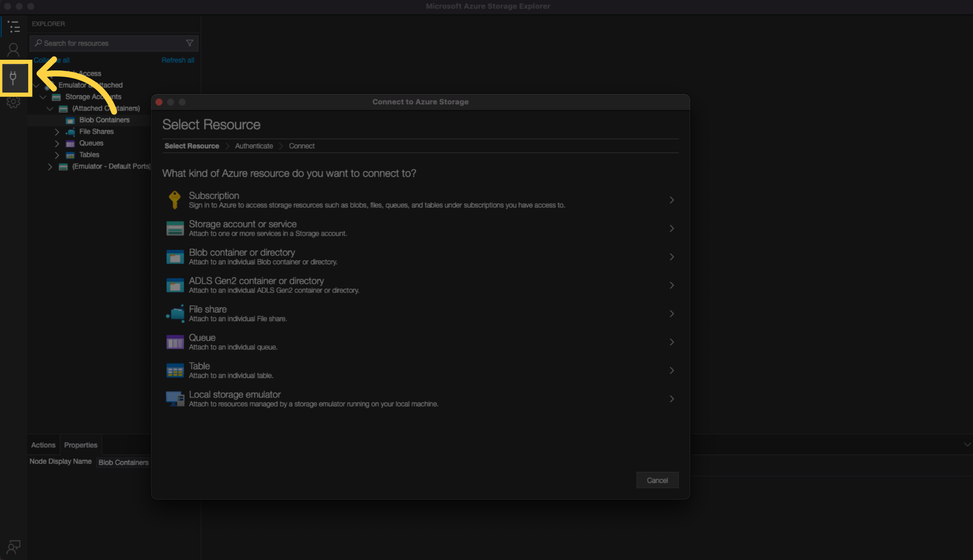
Task: Open the Storage account or service chevron
Action: (672, 229)
